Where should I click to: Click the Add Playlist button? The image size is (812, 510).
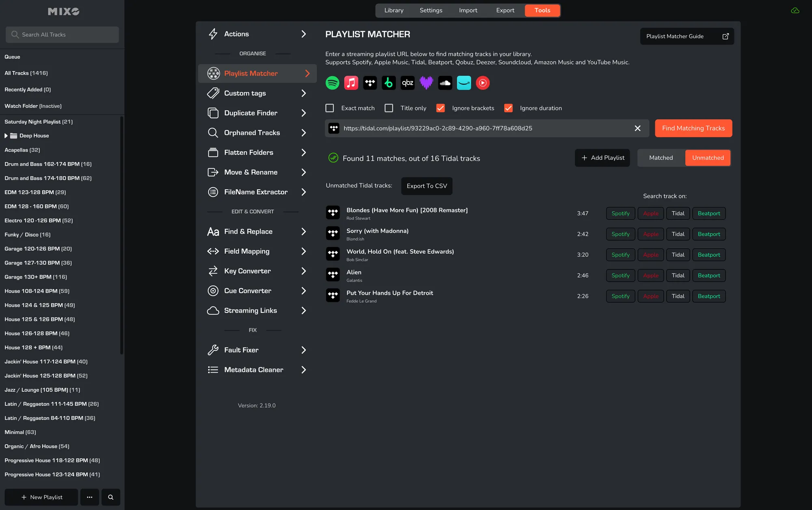pyautogui.click(x=602, y=158)
